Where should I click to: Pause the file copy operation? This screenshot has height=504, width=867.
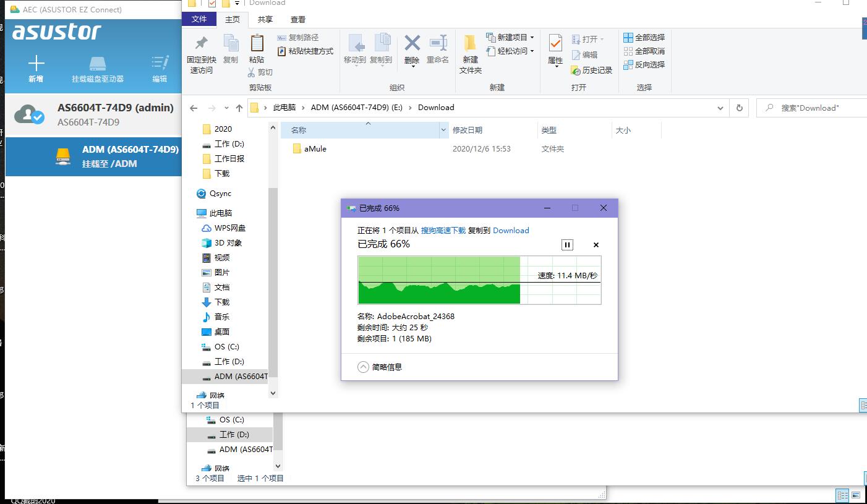click(x=567, y=245)
